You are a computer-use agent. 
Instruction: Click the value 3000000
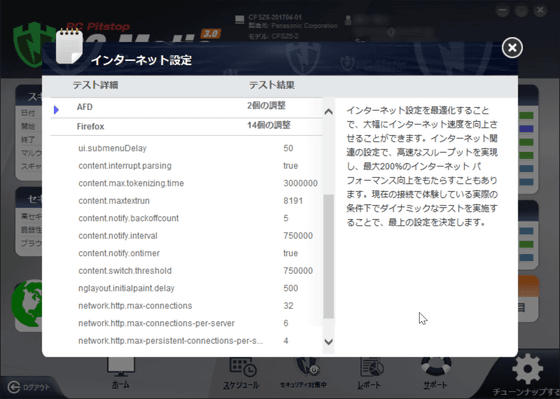tap(300, 183)
